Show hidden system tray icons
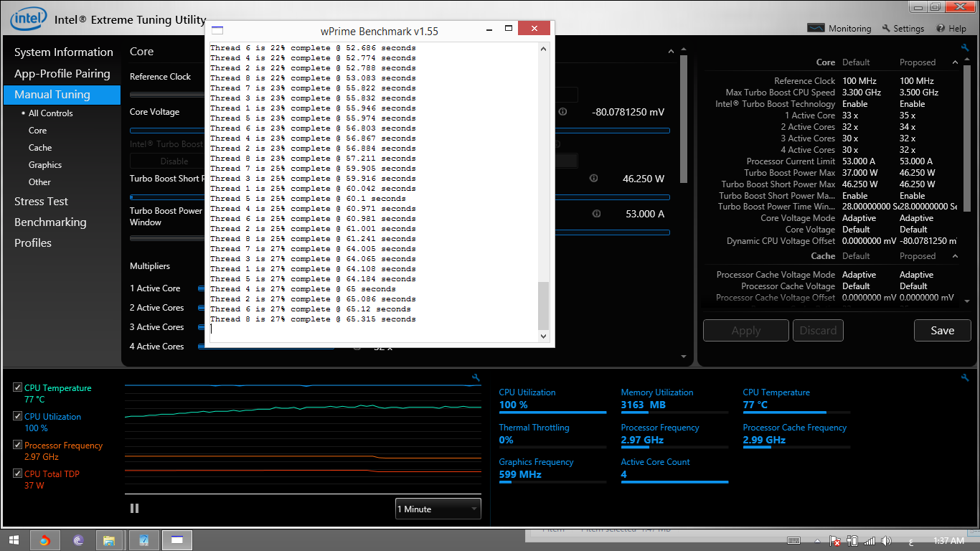980x551 pixels. [x=817, y=541]
